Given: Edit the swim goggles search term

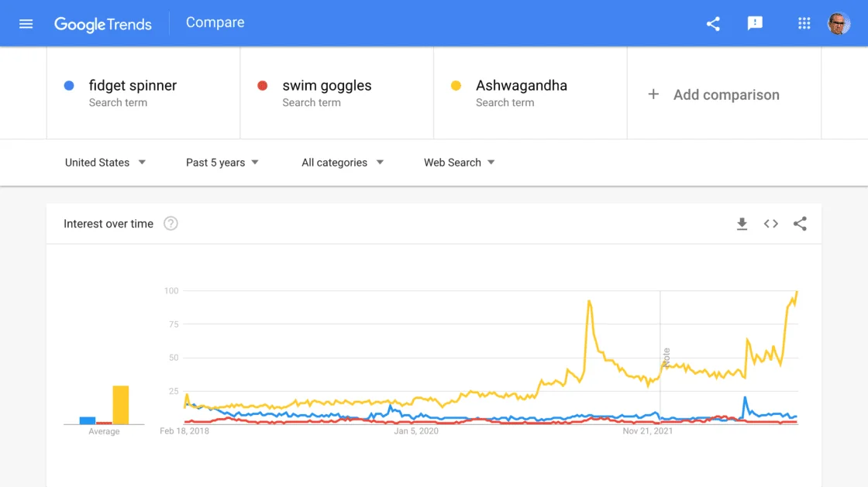Looking at the screenshot, I should tap(326, 86).
